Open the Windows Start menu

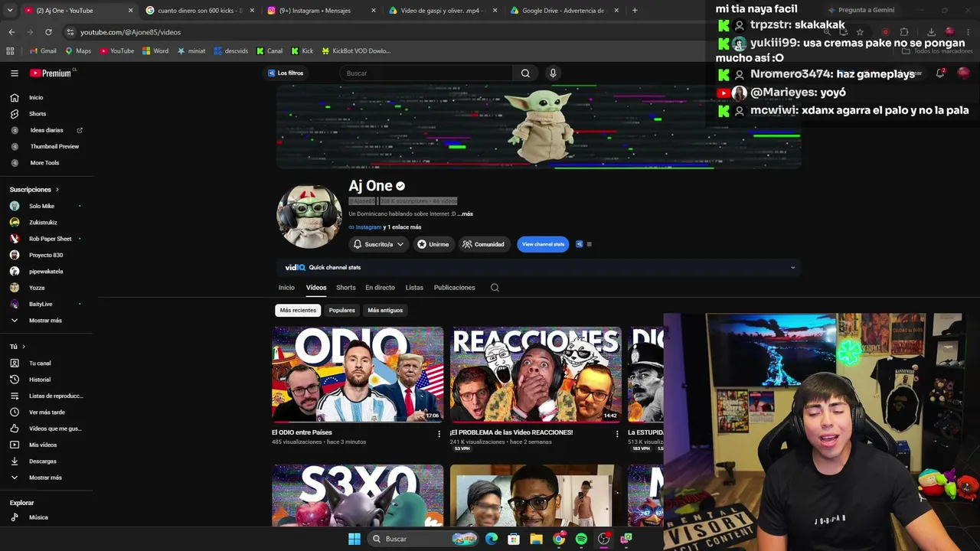pos(354,539)
